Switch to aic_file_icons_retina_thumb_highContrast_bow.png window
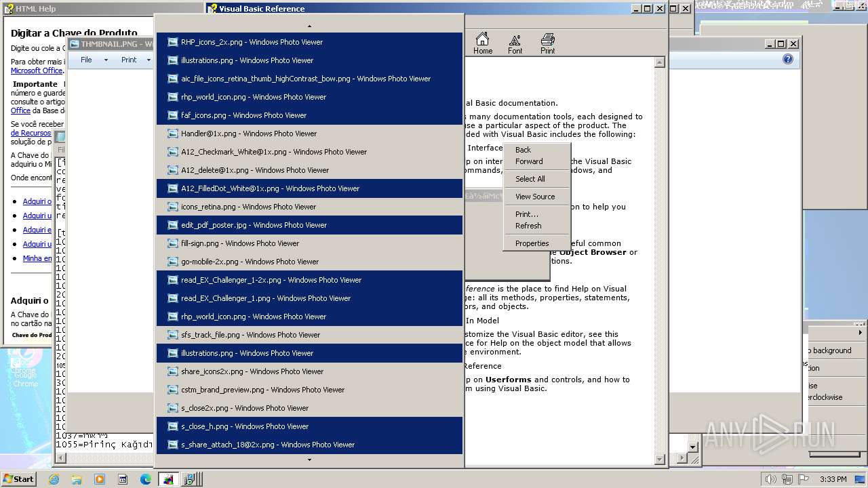The width and height of the screenshot is (868, 488). (309, 79)
